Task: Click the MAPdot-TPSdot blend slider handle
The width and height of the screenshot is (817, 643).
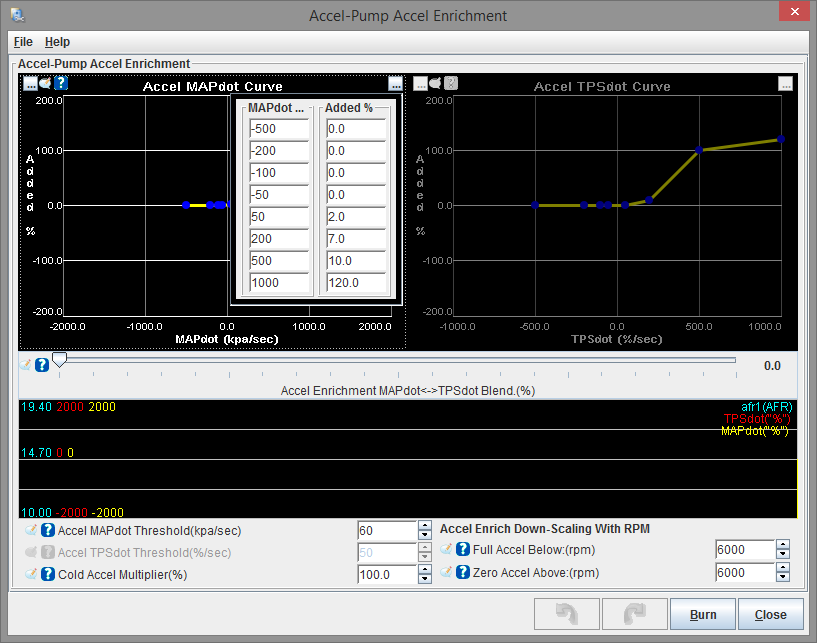Action: (60, 360)
